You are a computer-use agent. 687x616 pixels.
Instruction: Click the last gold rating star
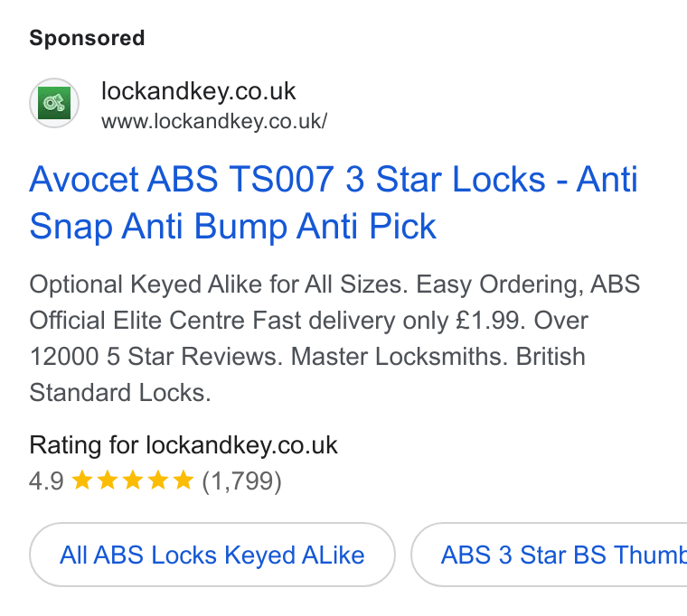[184, 480]
